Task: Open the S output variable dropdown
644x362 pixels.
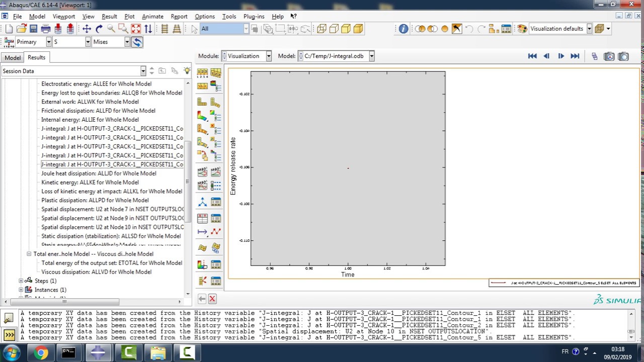Action: click(88, 42)
